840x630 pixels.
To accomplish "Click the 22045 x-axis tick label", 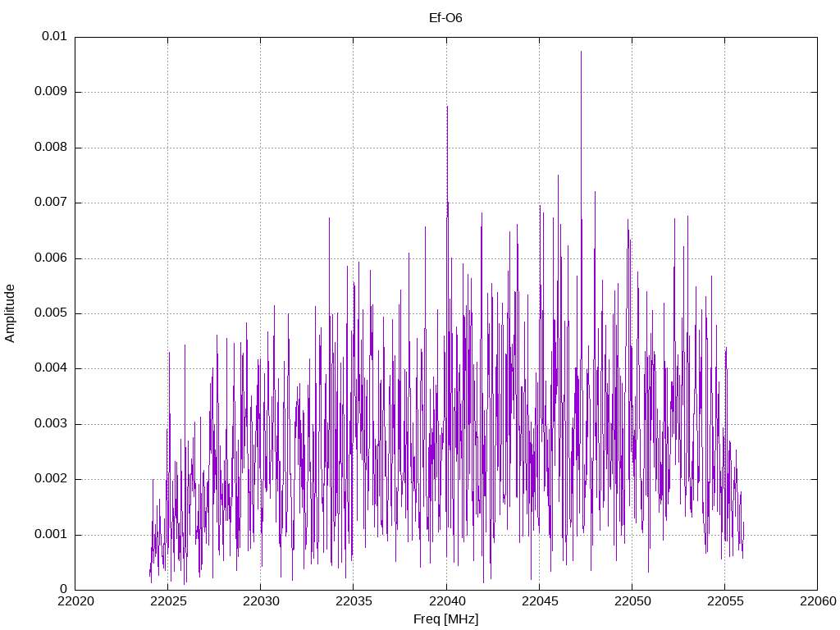I will pos(540,601).
